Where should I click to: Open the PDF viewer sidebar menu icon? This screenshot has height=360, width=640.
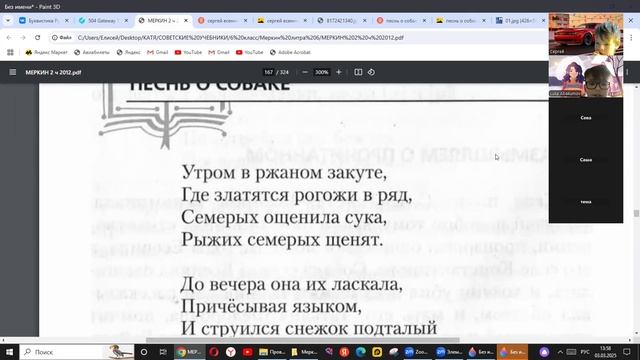tap(13, 72)
